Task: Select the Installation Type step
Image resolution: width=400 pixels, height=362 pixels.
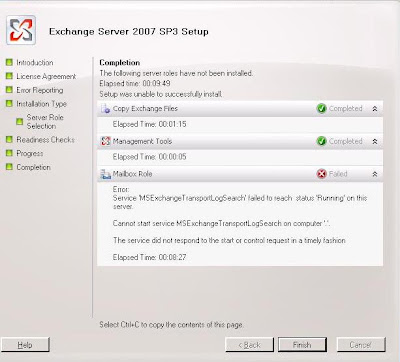Action: (41, 104)
